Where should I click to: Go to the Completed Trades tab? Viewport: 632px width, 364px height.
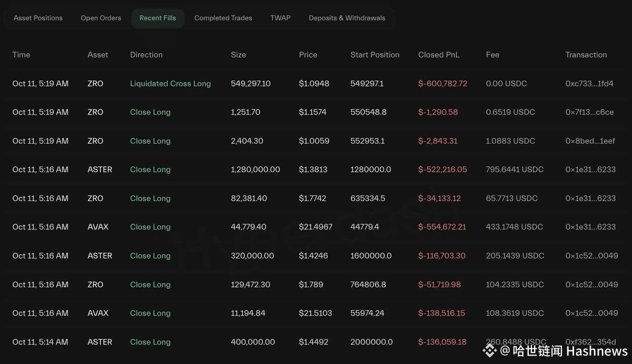click(223, 18)
